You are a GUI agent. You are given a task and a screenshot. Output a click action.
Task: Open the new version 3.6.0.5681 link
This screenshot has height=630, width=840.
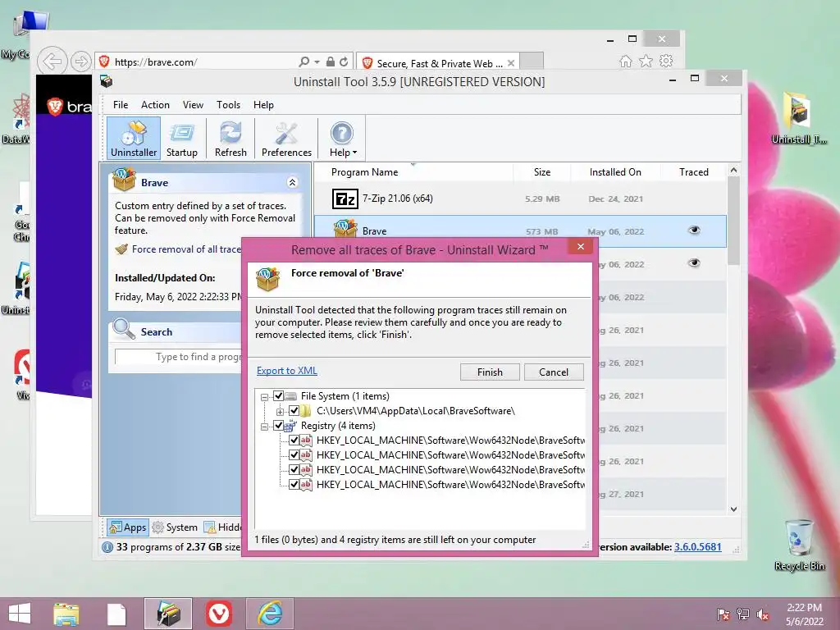click(x=697, y=547)
